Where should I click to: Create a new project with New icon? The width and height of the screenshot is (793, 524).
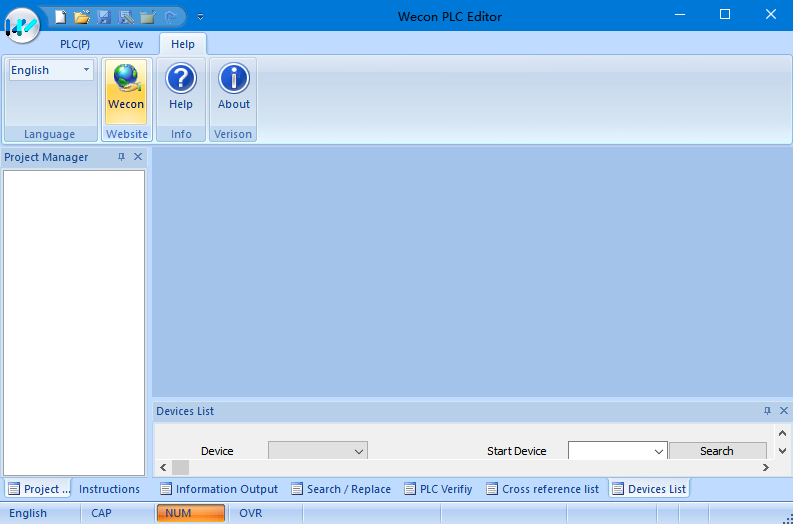click(61, 17)
